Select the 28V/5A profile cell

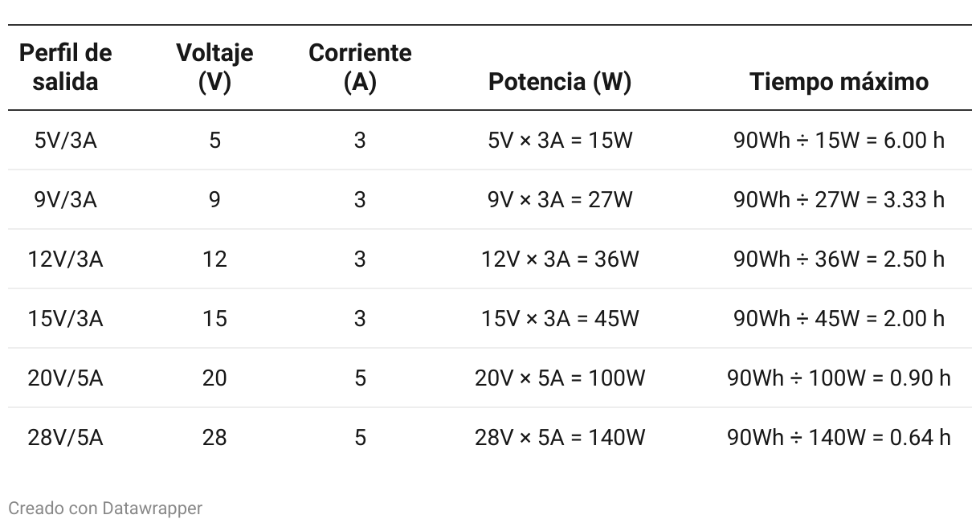coord(65,438)
